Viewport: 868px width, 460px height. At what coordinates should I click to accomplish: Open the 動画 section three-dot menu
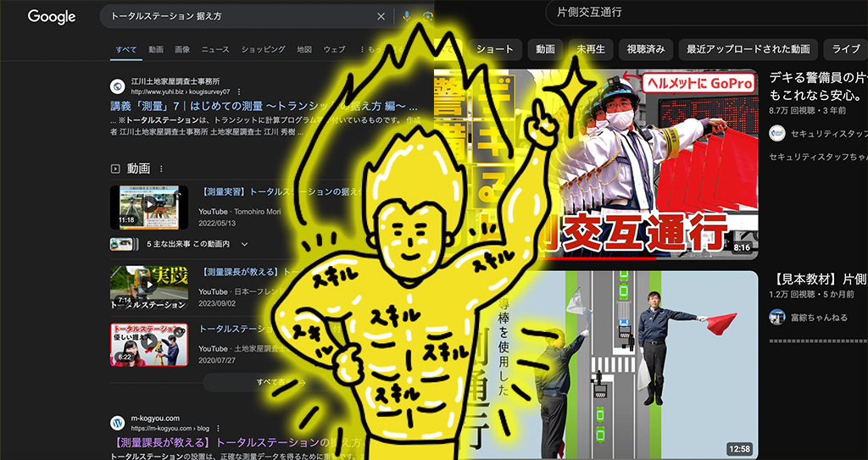pyautogui.click(x=161, y=169)
